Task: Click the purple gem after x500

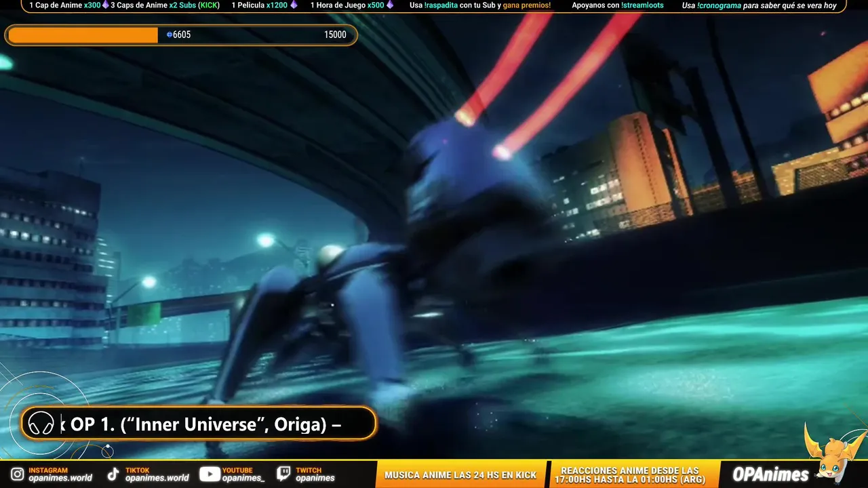Action: click(390, 5)
